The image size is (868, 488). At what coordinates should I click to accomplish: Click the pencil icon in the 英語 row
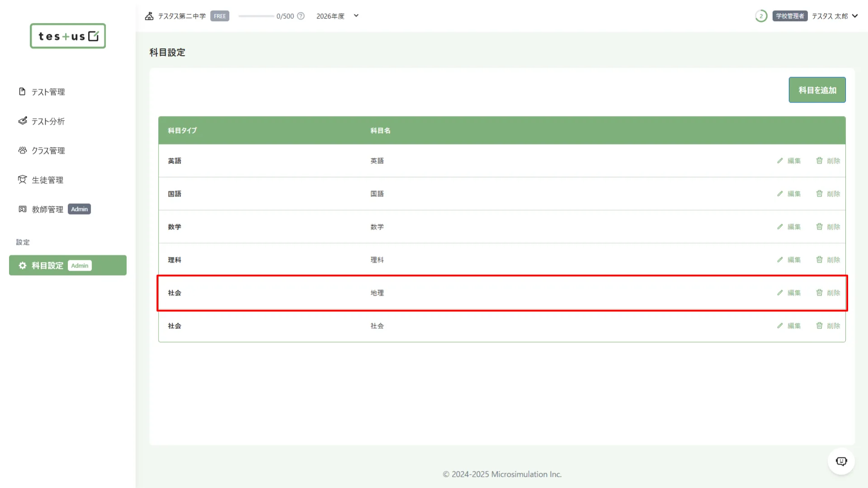(780, 160)
